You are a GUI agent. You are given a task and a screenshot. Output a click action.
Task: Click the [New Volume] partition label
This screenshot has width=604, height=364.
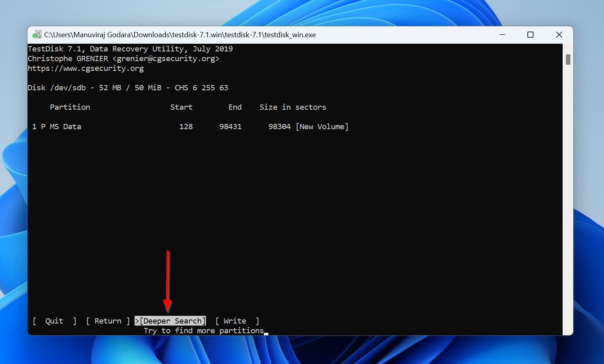click(x=322, y=126)
